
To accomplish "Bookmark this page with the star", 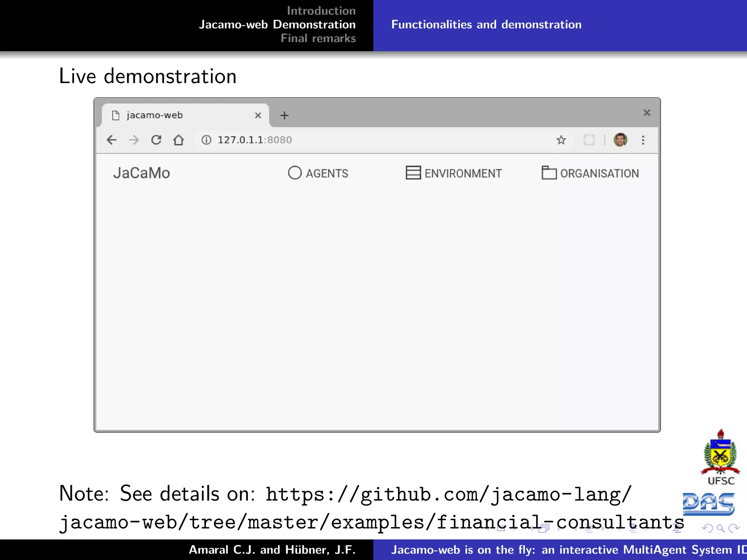I will (561, 140).
